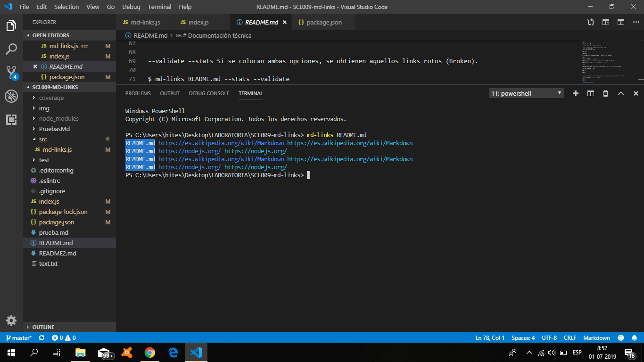644x362 pixels.
Task: Open Microsoft Edge from taskbar
Action: coord(173,352)
